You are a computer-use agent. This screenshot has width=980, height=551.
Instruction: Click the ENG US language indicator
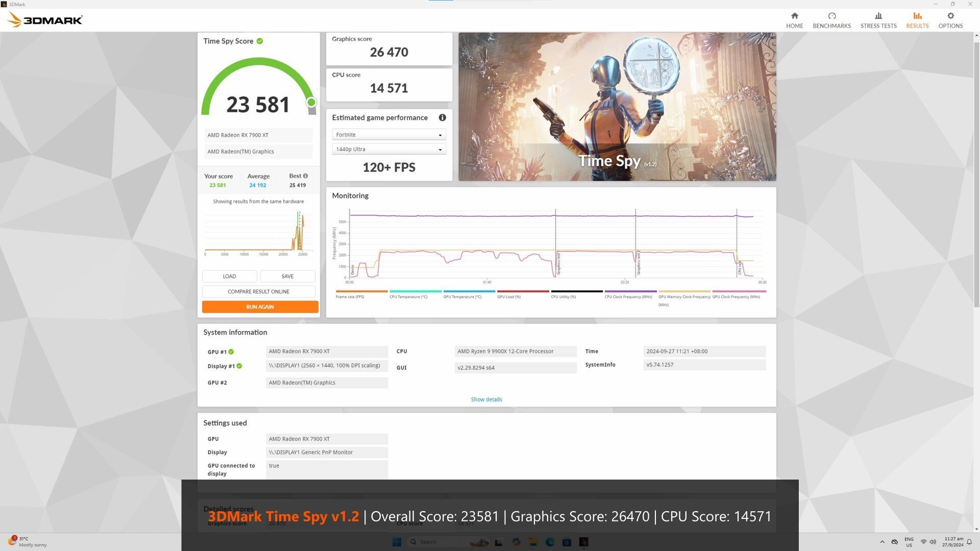909,542
